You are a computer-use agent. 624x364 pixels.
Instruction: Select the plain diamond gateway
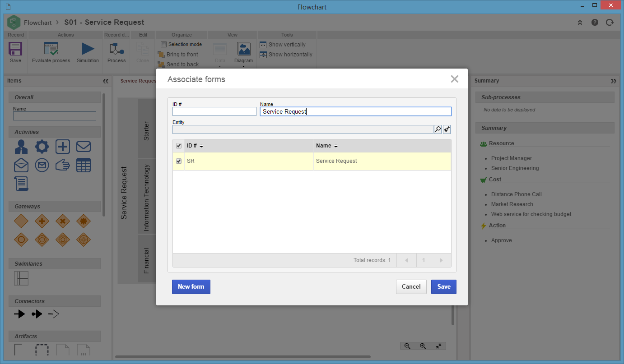click(x=21, y=221)
